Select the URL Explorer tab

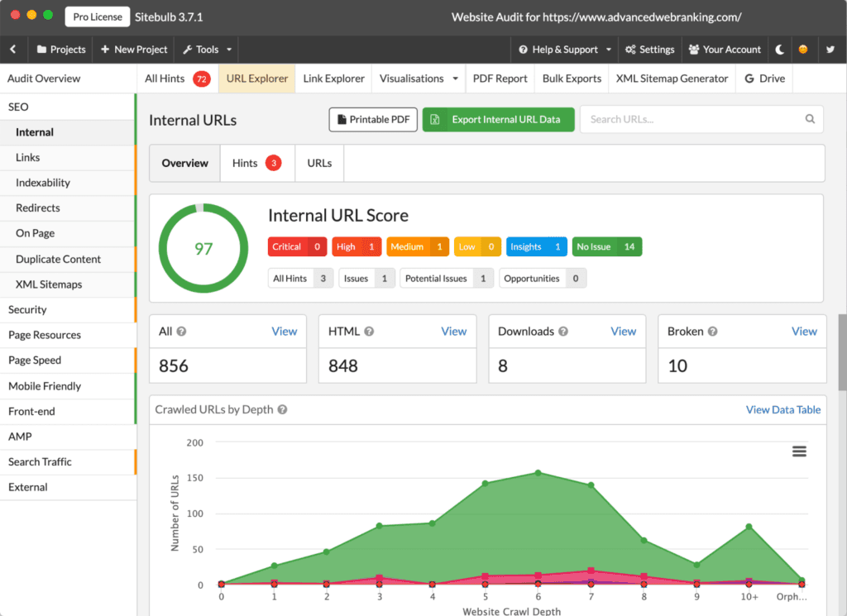pos(256,79)
